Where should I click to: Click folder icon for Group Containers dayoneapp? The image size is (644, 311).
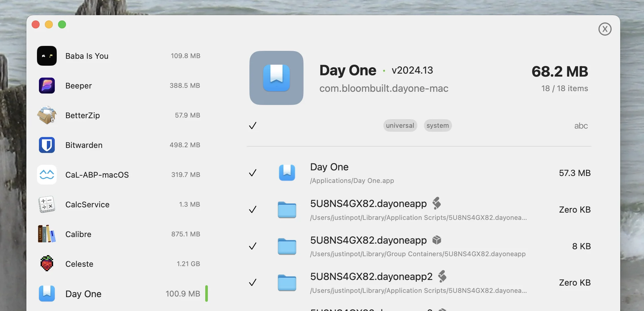click(287, 246)
